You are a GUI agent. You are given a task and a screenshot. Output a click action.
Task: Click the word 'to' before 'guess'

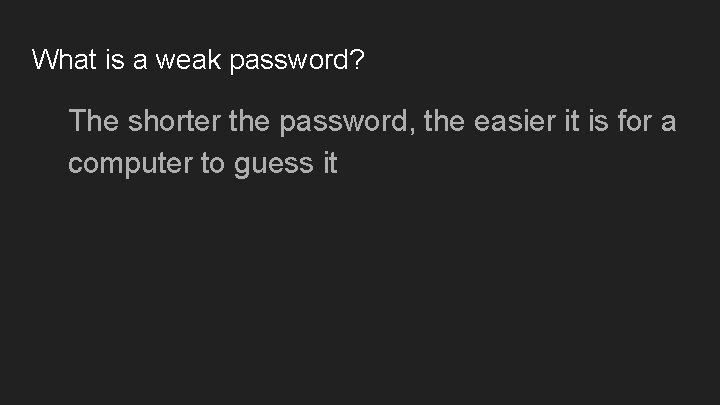click(213, 163)
